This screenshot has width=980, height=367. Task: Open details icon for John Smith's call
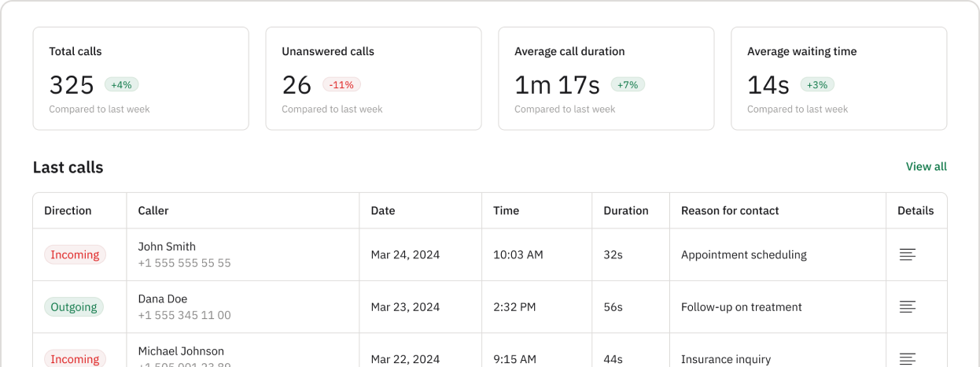pos(908,254)
